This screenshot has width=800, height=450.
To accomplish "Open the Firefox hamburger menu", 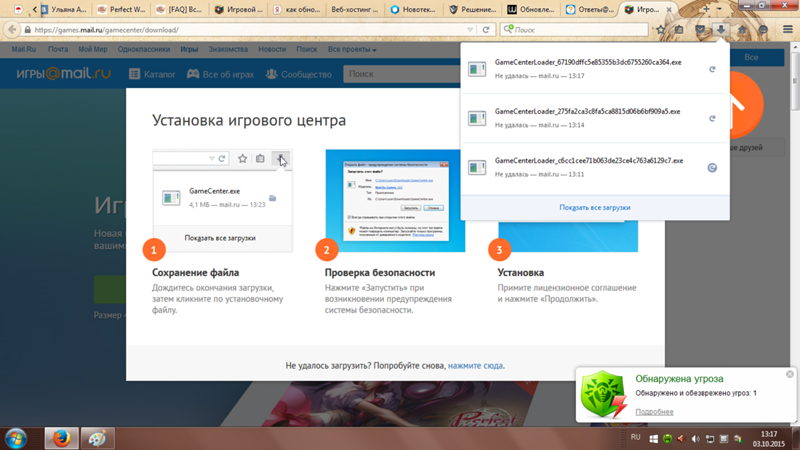I will 788,30.
